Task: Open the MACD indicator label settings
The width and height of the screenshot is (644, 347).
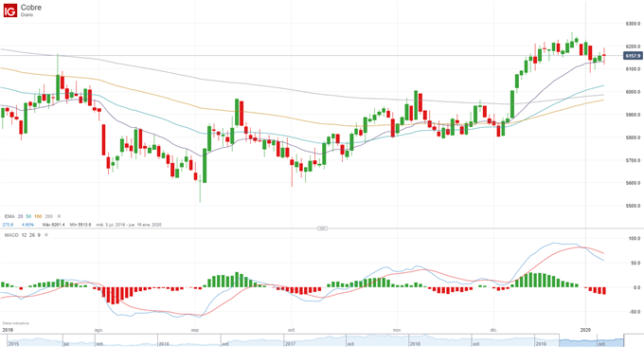Action: coord(11,235)
